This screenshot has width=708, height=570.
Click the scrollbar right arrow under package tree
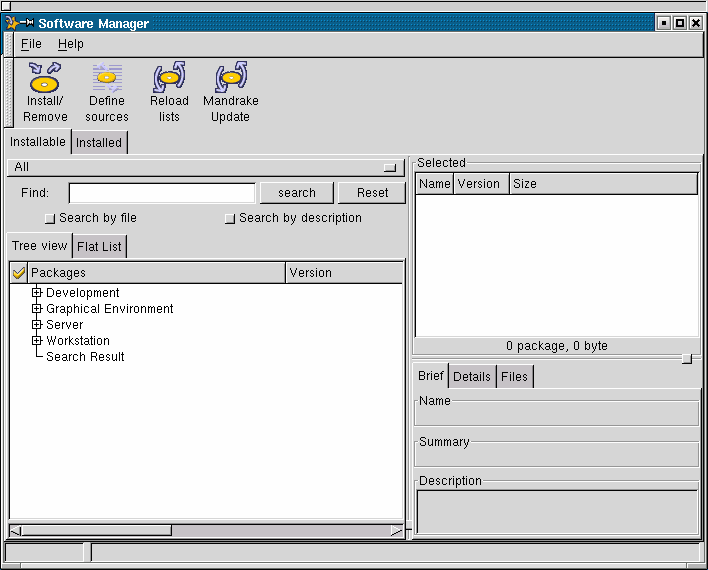[397, 530]
